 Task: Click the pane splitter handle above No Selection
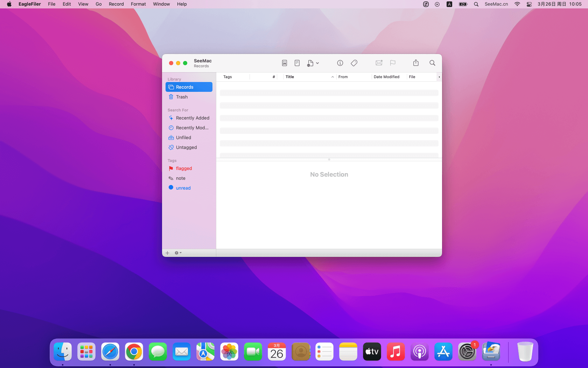[329, 159]
